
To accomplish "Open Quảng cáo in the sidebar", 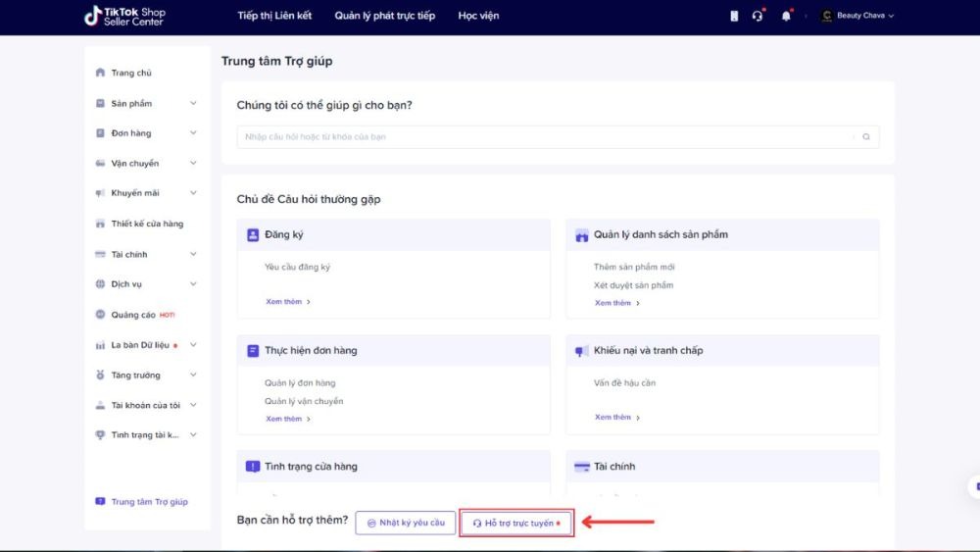I will pyautogui.click(x=133, y=315).
